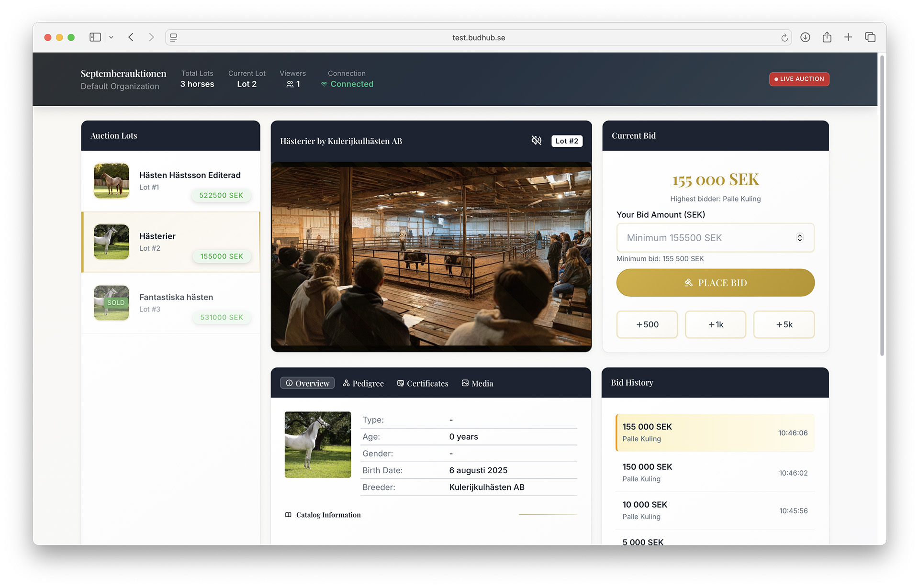Viewport: 919px width, 588px height.
Task: Click the Hästen Hästsson Editerad thumbnail
Action: [111, 181]
